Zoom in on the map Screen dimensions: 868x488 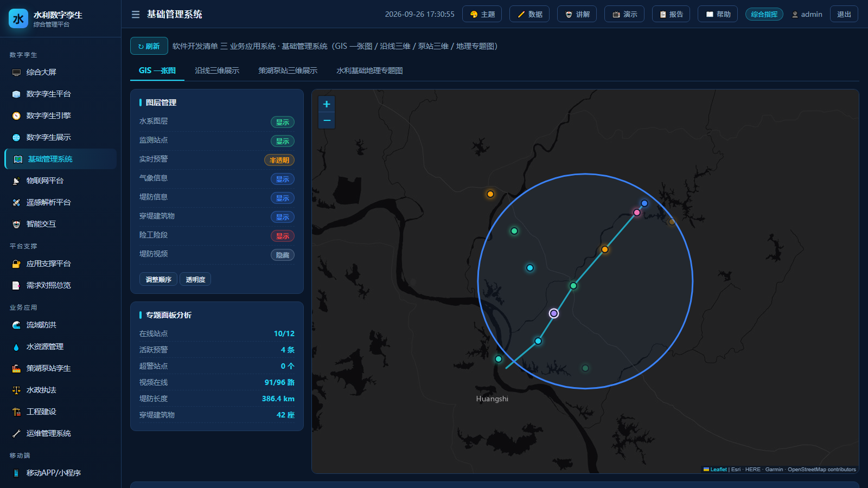pyautogui.click(x=327, y=104)
